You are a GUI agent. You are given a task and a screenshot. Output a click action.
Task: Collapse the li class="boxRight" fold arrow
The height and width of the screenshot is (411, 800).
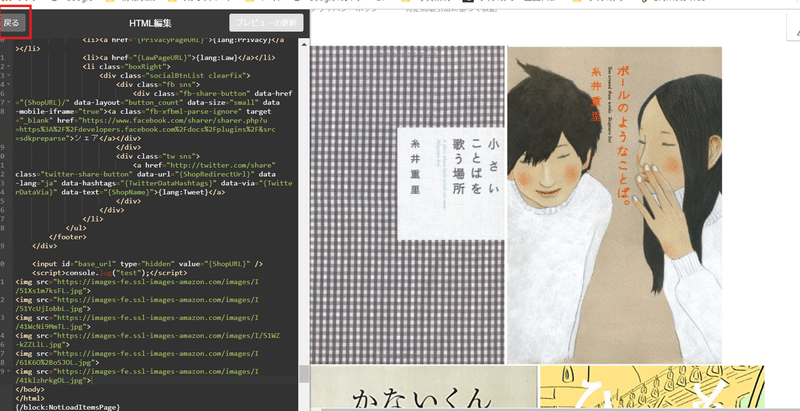coord(10,66)
